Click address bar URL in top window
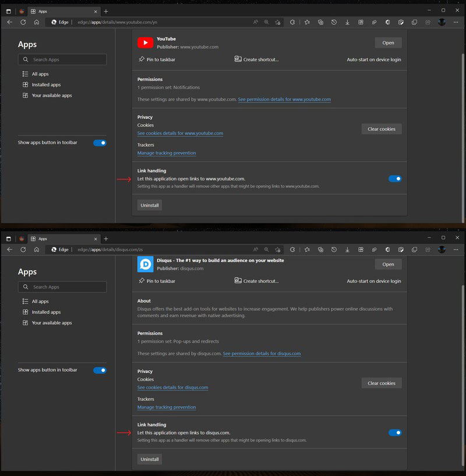The image size is (466, 476). click(x=117, y=22)
